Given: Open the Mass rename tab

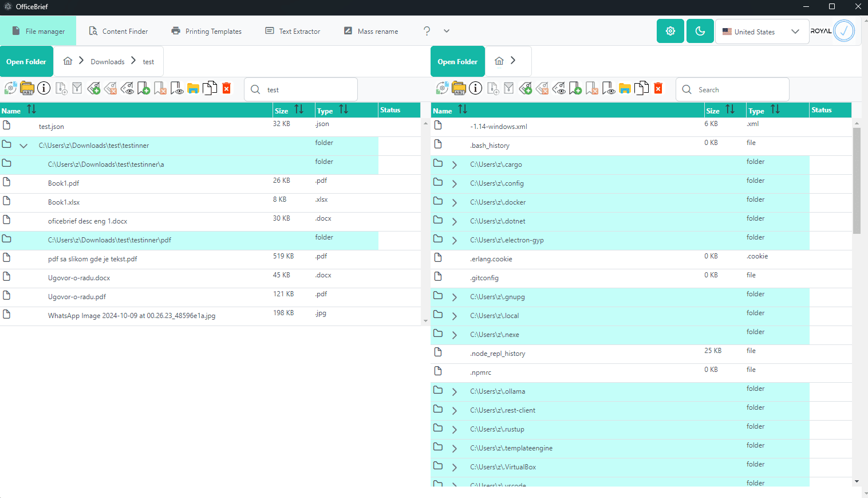Looking at the screenshot, I should pos(371,31).
